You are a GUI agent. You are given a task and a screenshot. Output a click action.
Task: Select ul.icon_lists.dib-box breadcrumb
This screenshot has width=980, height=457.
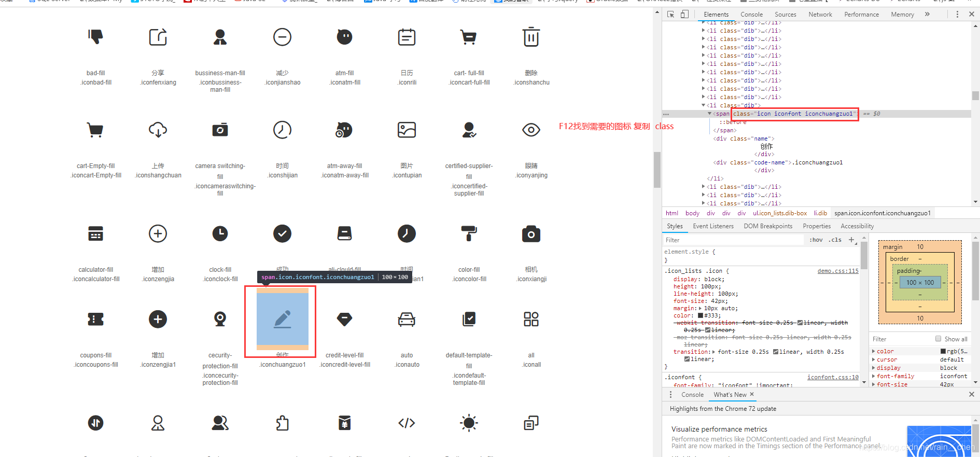(780, 213)
